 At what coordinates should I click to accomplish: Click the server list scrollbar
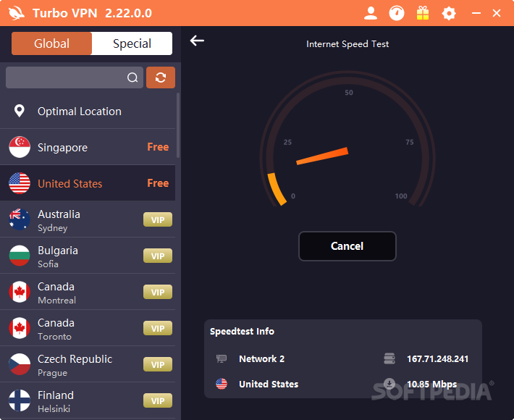[x=178, y=125]
